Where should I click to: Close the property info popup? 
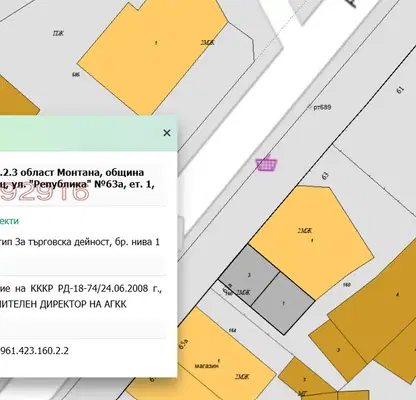pos(167,133)
